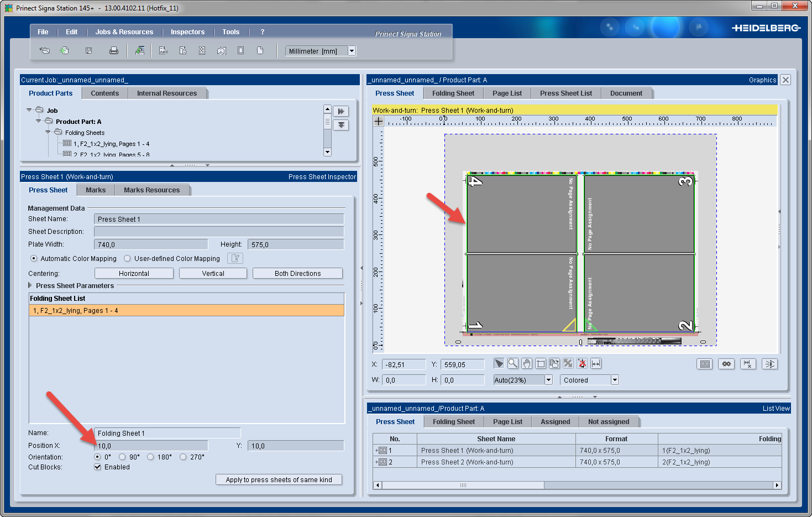Close the Graphics panel with X button
The image size is (812, 517).
785,80
